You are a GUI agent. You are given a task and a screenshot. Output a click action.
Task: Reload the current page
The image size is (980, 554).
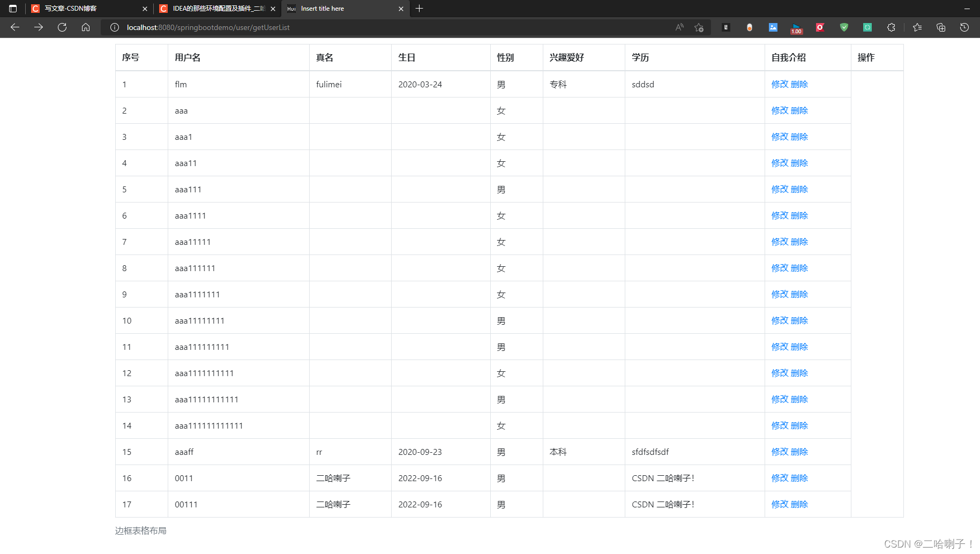point(62,27)
